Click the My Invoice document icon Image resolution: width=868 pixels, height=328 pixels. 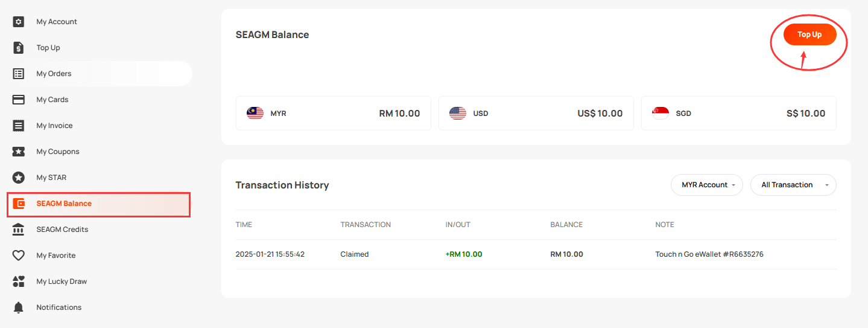tap(19, 126)
